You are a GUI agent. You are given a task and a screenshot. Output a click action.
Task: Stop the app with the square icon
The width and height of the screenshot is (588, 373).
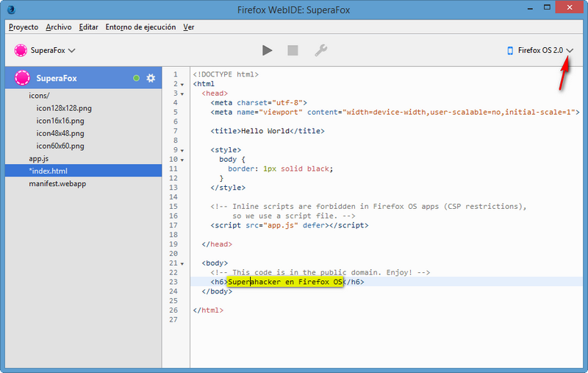tap(293, 50)
